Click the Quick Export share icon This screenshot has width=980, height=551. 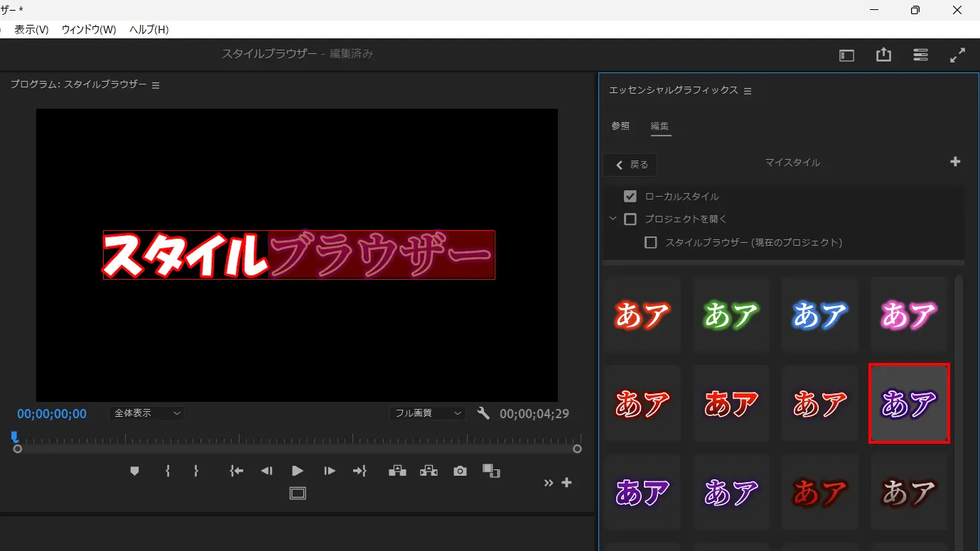[883, 55]
